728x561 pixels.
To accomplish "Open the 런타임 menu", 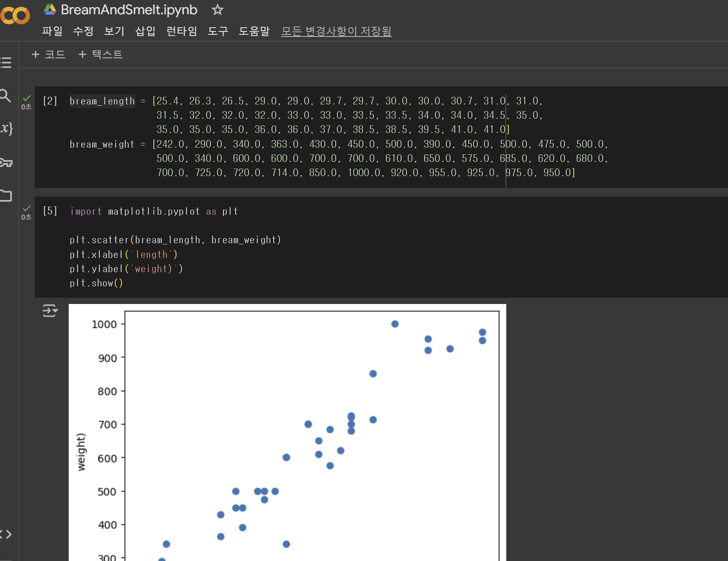I will [181, 31].
